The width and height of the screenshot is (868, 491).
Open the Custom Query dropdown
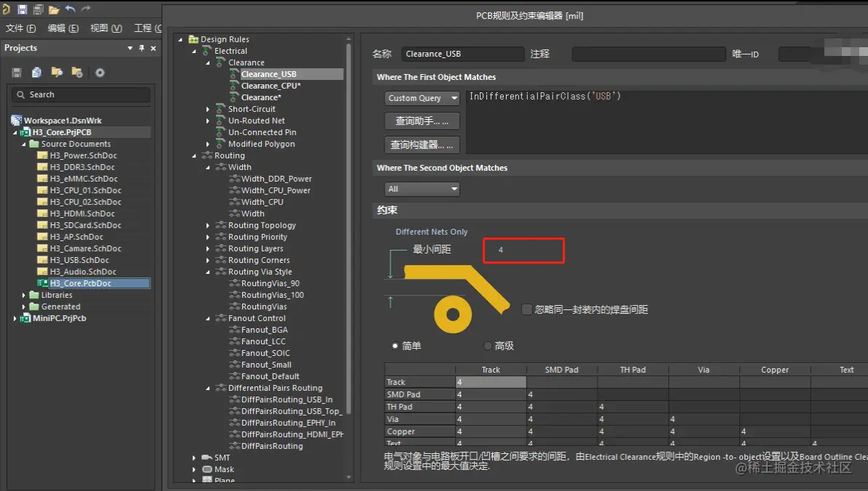[x=422, y=99]
